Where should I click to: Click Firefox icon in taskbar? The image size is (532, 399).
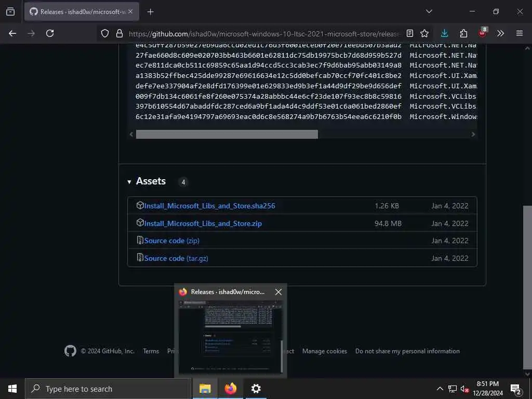230,389
